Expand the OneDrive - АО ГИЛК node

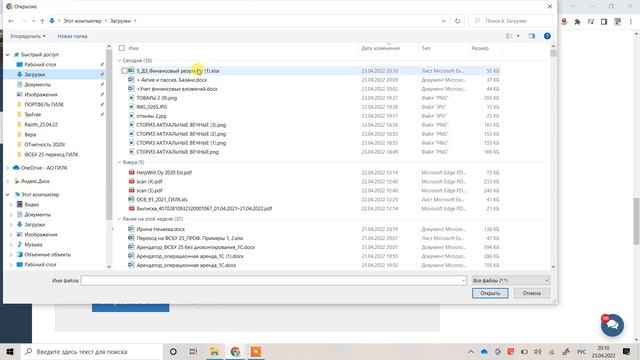(x=7, y=168)
